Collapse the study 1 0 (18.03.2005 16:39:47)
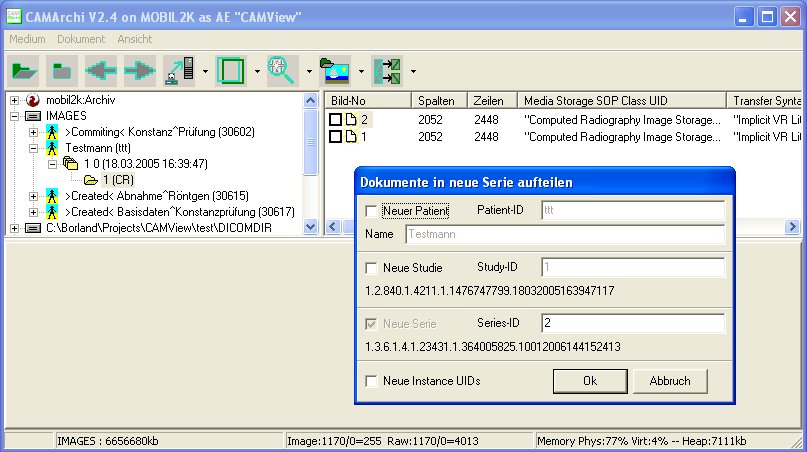This screenshot has height=452, width=807. [x=52, y=164]
